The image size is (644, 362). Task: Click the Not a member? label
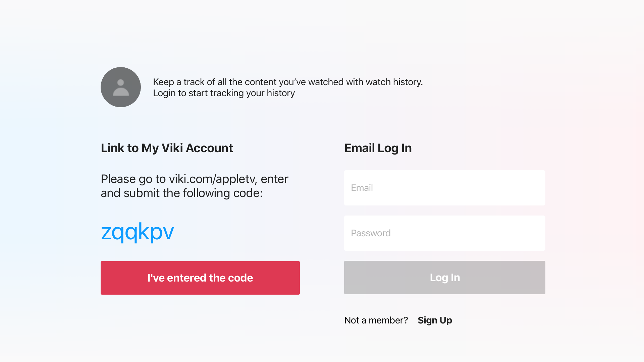376,320
